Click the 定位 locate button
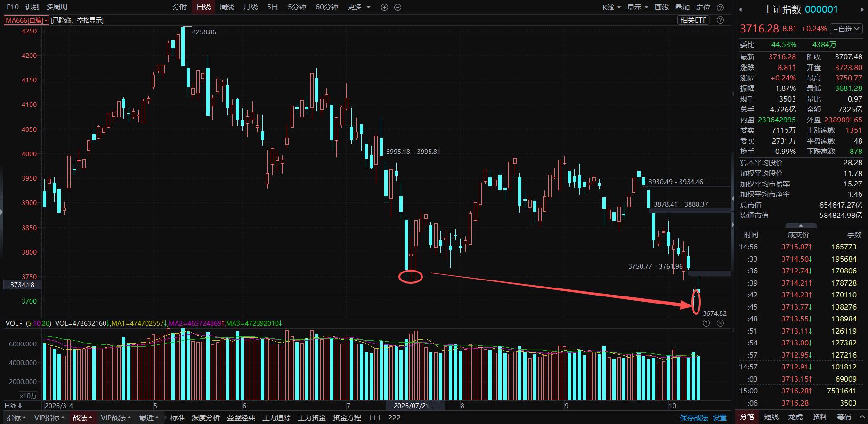The image size is (868, 424). (x=703, y=7)
